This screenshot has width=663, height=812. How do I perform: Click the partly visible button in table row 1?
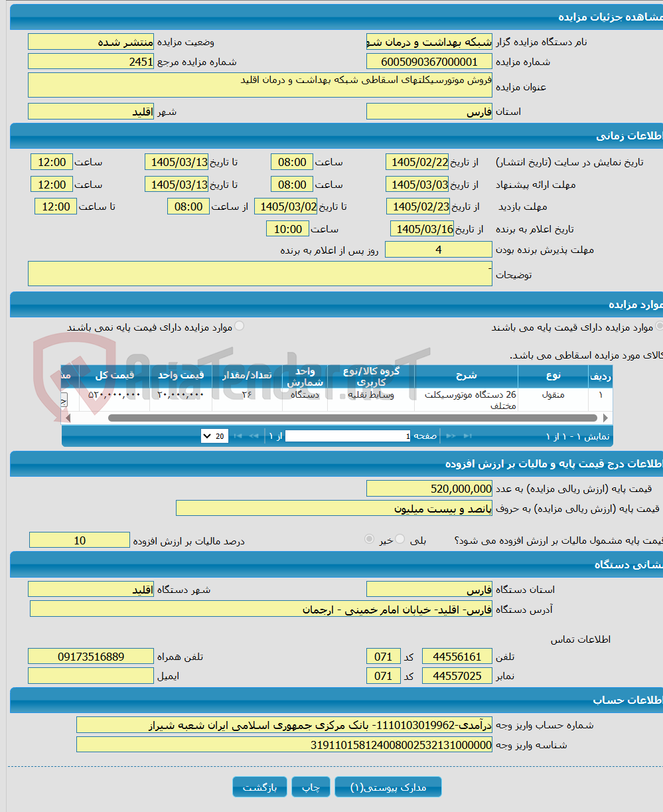coord(64,399)
